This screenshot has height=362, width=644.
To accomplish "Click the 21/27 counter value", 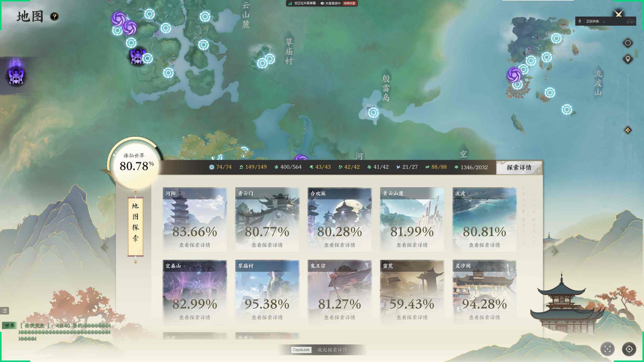I will 410,167.
